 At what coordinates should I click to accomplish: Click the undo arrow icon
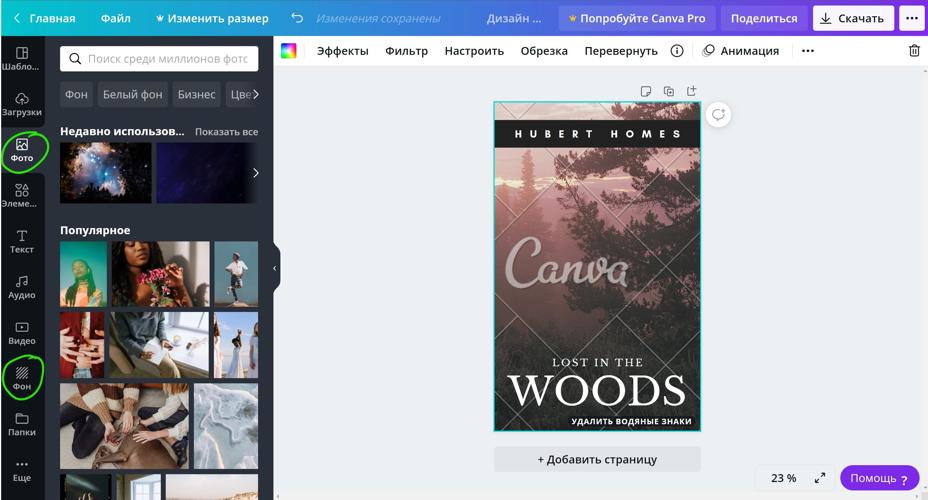point(297,19)
